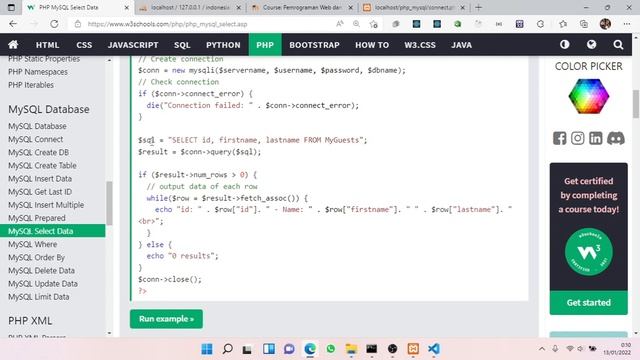Open MySQL Order By sidebar link

(x=36, y=257)
